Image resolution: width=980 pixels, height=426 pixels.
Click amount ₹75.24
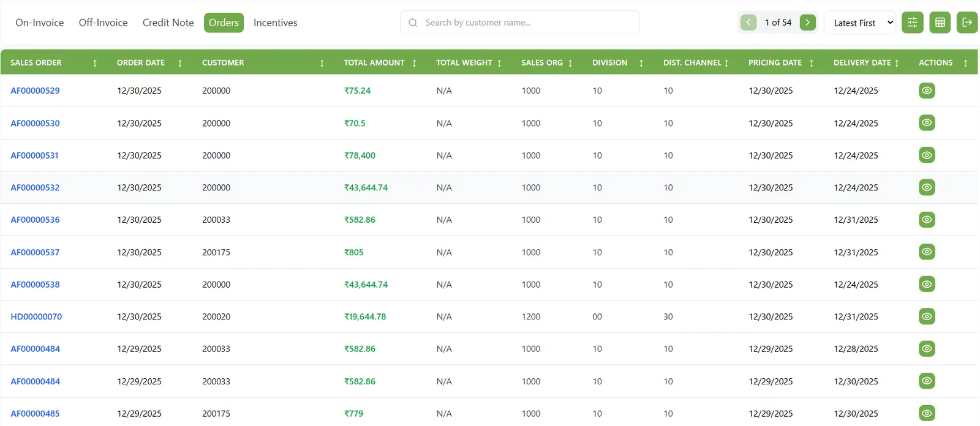tap(357, 91)
